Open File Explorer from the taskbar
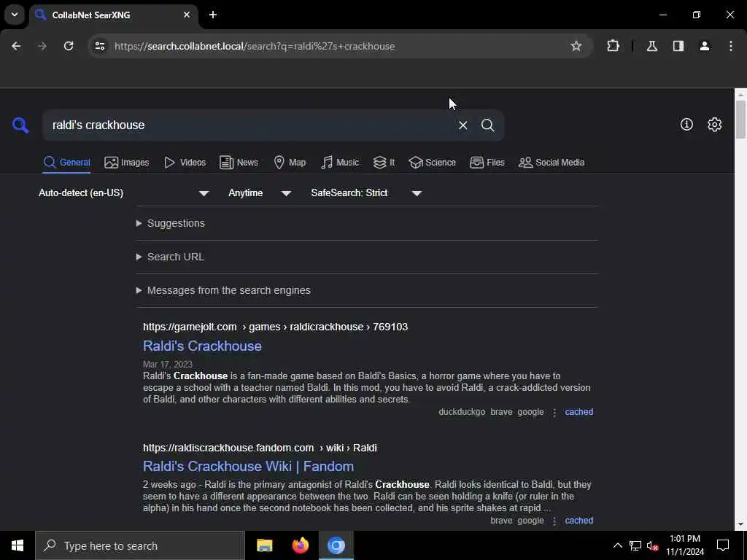Viewport: 747px width, 560px height. pyautogui.click(x=264, y=545)
